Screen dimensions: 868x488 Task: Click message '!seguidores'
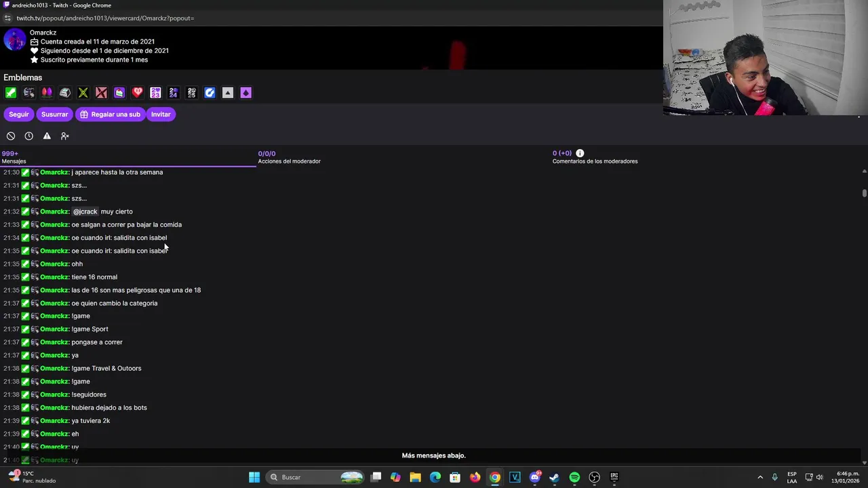[x=89, y=394]
